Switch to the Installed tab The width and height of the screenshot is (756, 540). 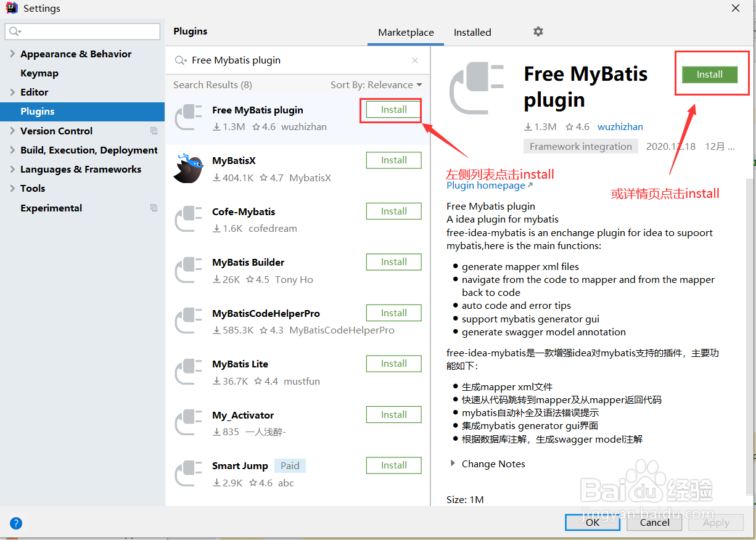pyautogui.click(x=472, y=33)
